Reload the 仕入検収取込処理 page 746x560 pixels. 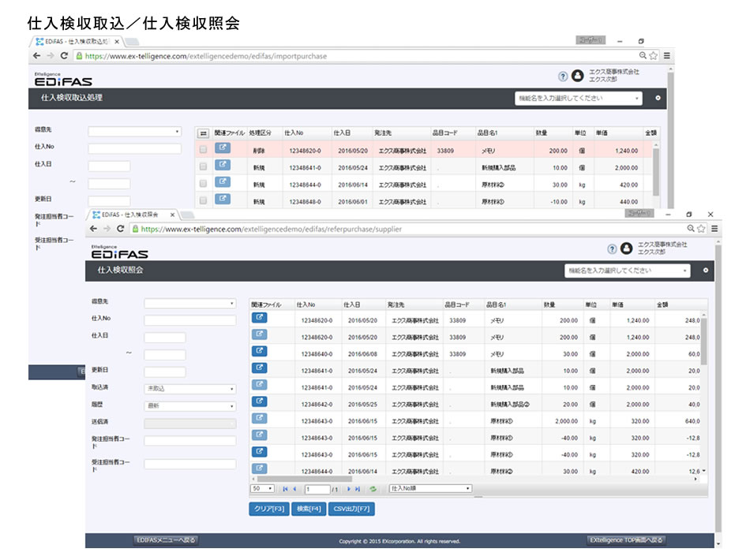pos(64,56)
